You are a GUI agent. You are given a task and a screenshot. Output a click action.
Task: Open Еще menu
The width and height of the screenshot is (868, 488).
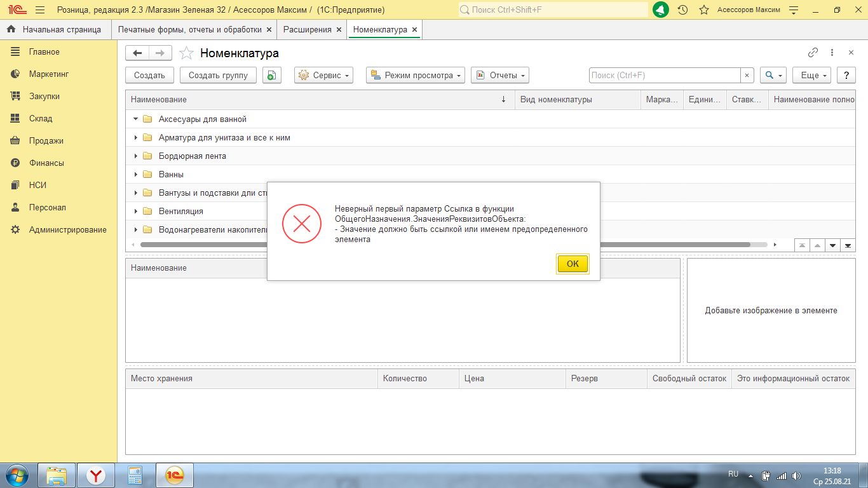(x=812, y=75)
